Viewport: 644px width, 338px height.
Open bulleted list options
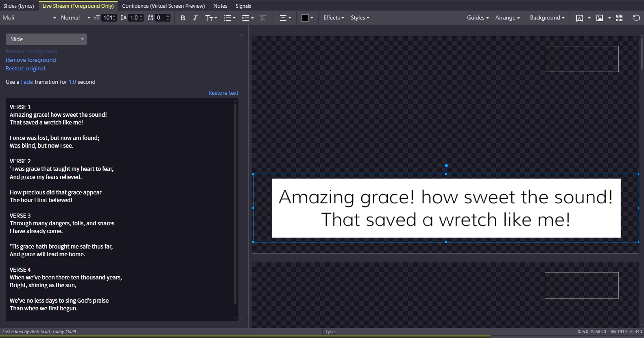pyautogui.click(x=229, y=18)
